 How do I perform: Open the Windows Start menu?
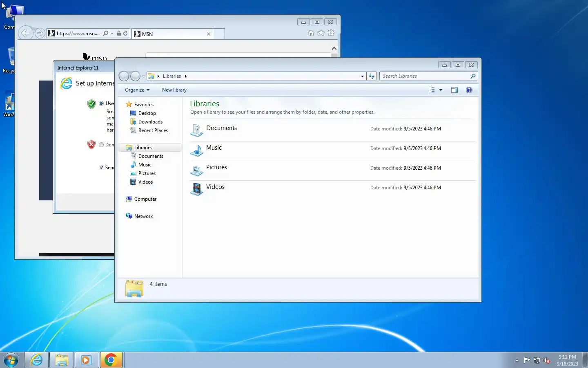click(11, 360)
